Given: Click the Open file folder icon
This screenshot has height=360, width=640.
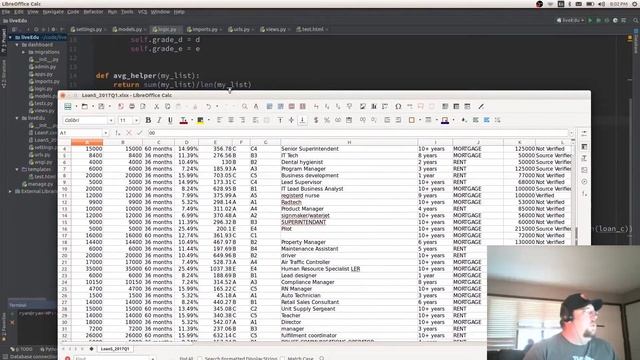Looking at the screenshot, I should [x=84, y=107].
